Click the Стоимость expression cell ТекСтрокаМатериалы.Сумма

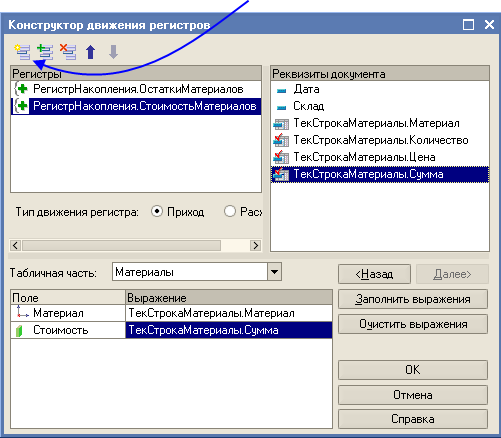tap(229, 330)
